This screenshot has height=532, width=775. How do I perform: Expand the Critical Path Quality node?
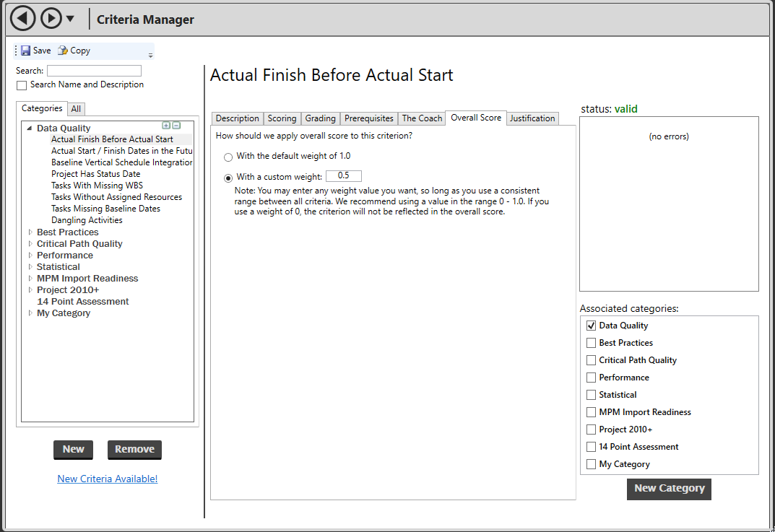[30, 244]
